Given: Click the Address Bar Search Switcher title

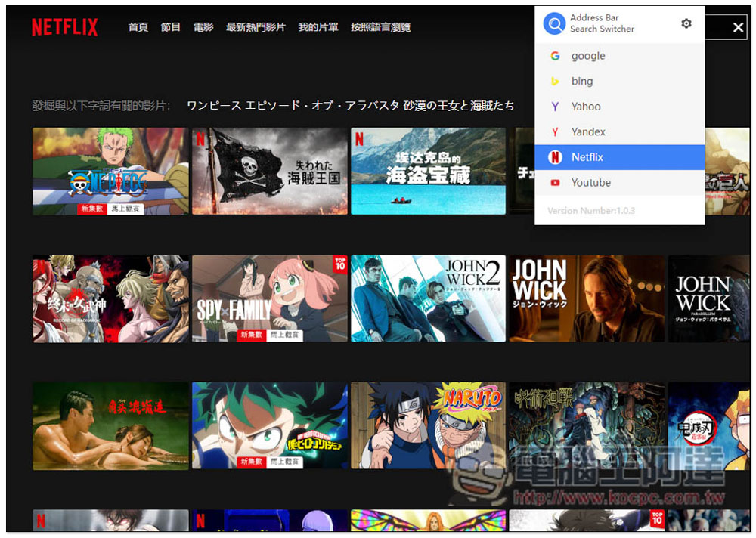Looking at the screenshot, I should tap(602, 23).
